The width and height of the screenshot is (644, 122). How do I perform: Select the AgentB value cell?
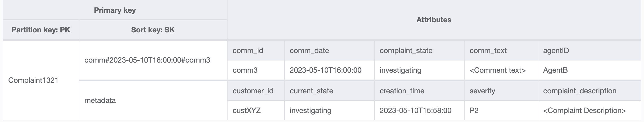click(x=555, y=70)
